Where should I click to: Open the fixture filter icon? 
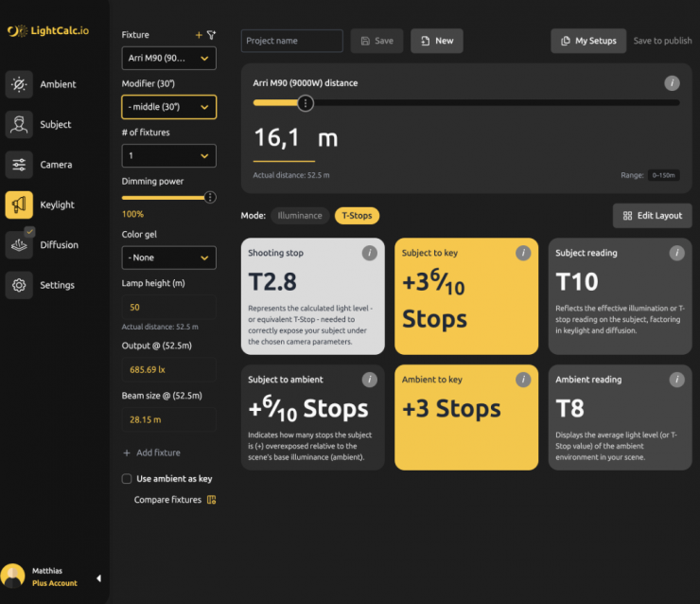211,35
